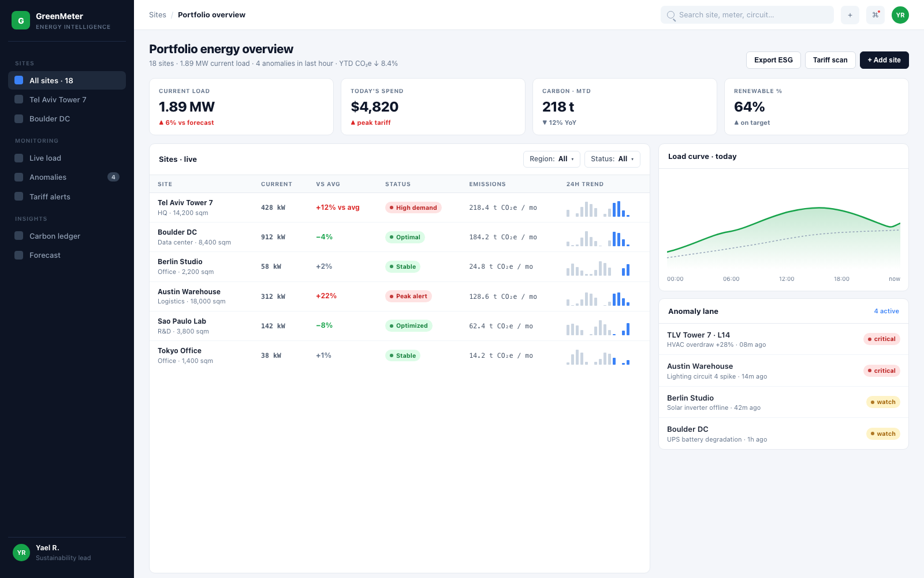924x578 pixels.
Task: Click the 4 active link in Anomaly lane
Action: (x=886, y=311)
